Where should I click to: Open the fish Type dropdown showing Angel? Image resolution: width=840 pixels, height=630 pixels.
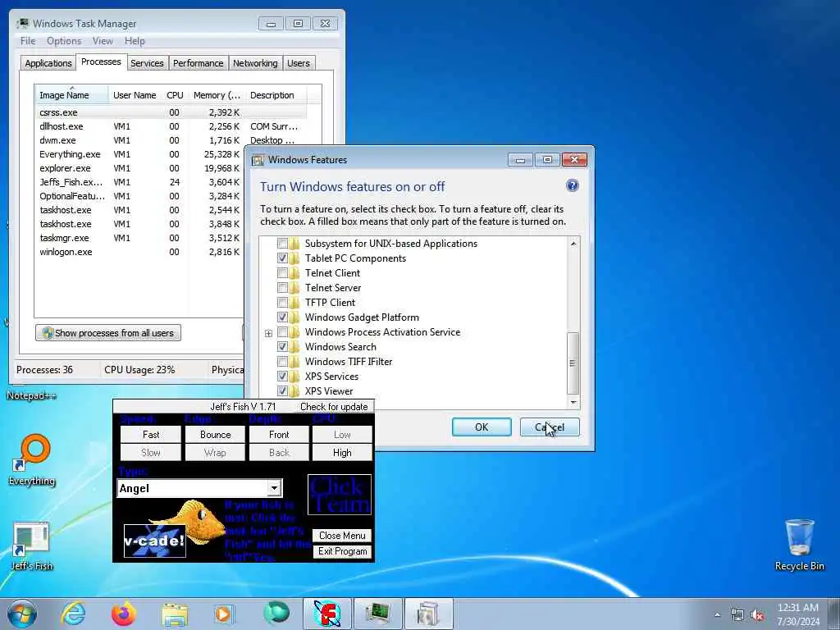[x=274, y=488]
